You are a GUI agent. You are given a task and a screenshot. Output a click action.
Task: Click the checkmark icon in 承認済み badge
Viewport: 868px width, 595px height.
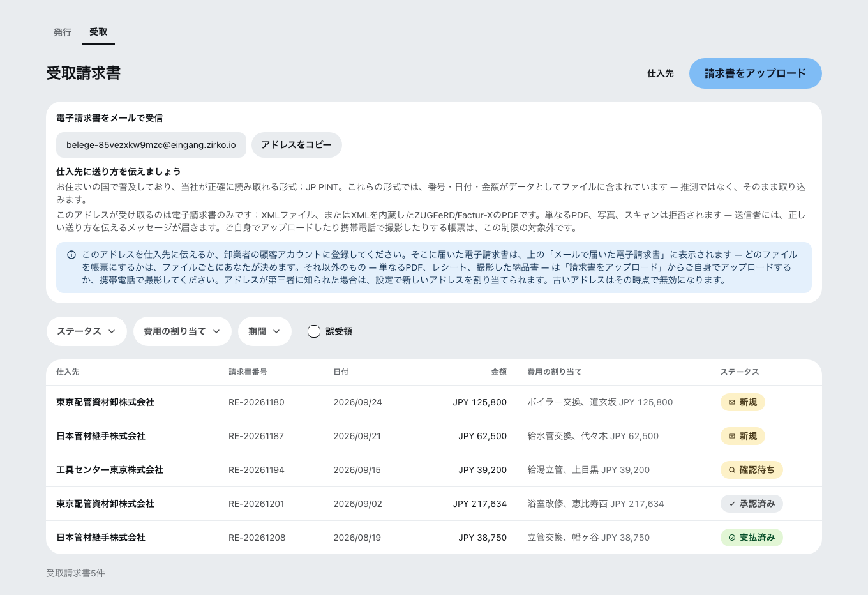pyautogui.click(x=732, y=504)
